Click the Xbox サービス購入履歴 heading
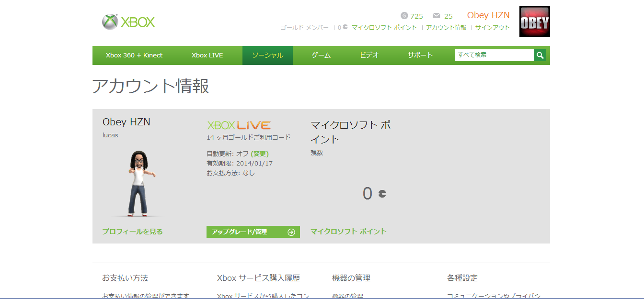 click(259, 278)
